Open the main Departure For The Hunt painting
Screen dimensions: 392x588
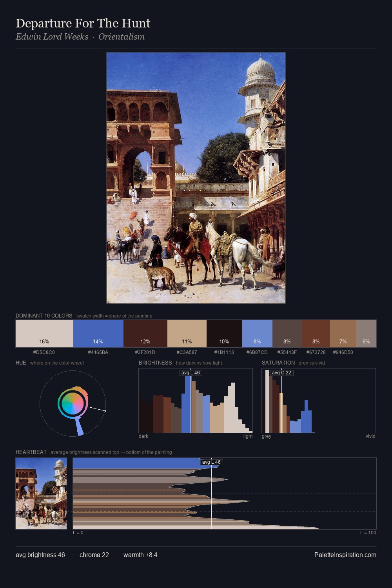[196, 178]
